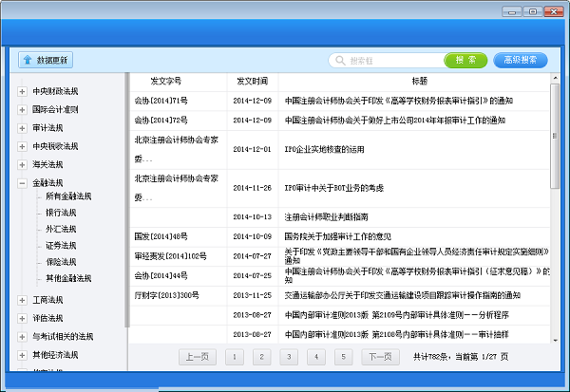The image size is (570, 392).
Task: Go to page 4
Action: pos(316,357)
